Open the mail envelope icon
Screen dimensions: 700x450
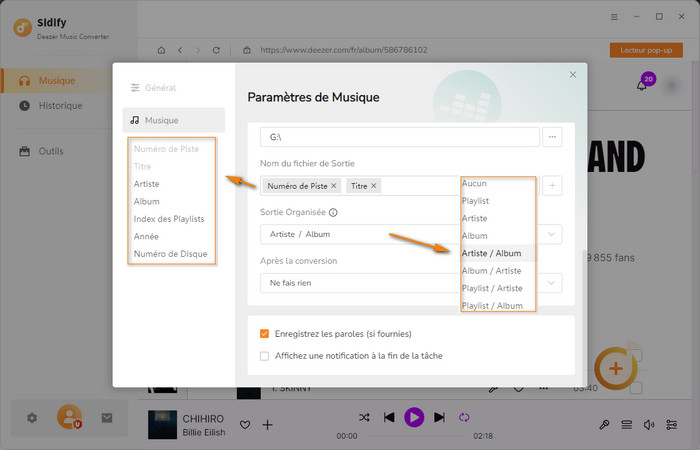(107, 417)
